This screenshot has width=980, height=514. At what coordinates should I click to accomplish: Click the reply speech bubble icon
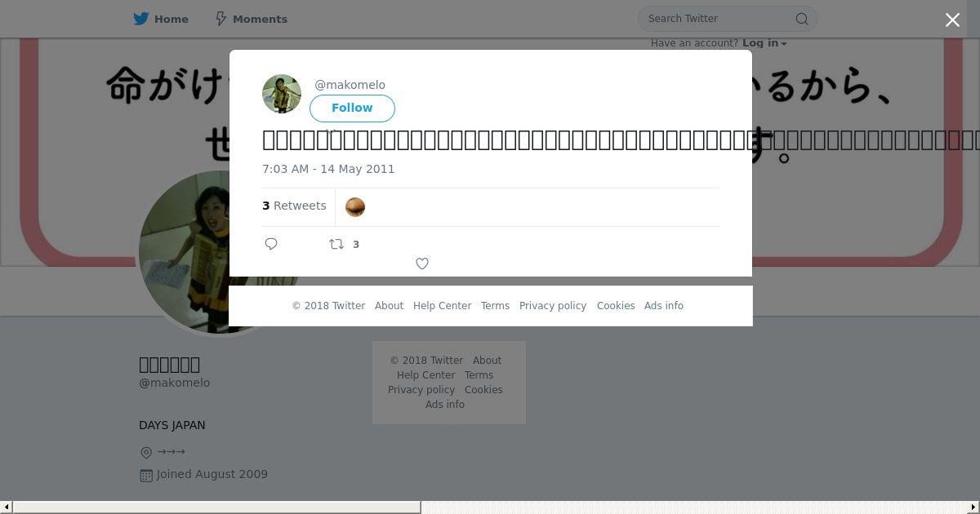271,244
